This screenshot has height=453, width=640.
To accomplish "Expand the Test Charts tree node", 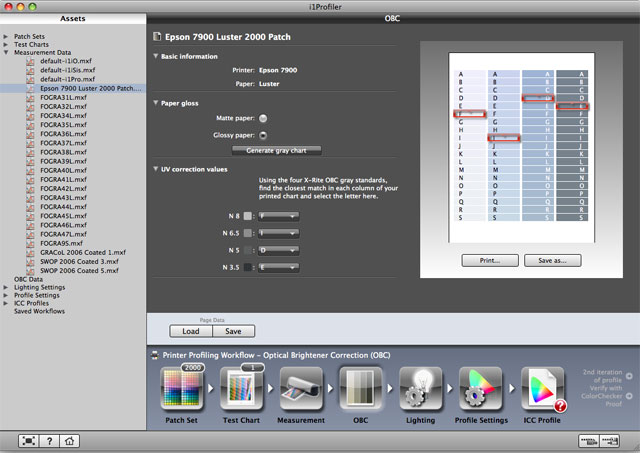I will 6,44.
